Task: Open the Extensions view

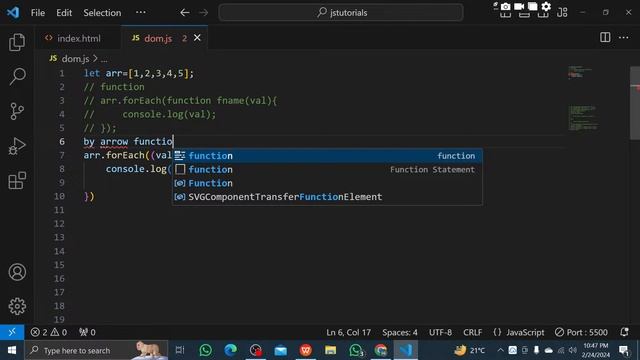Action: point(17,180)
